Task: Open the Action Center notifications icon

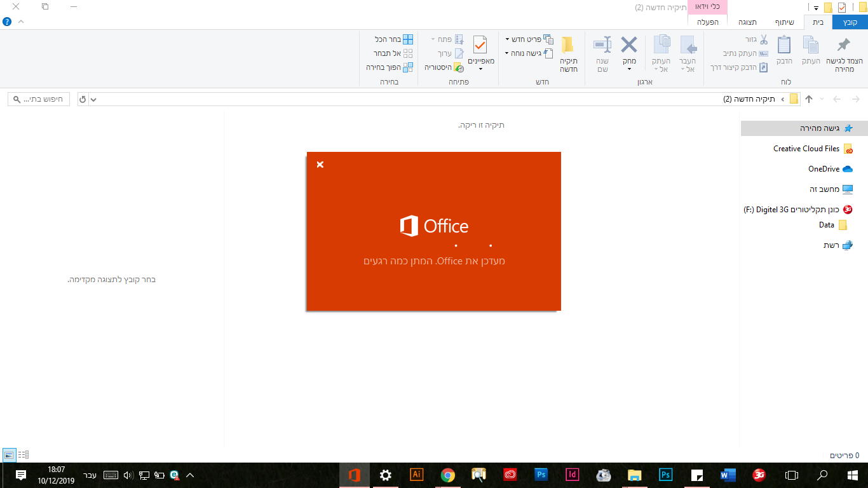Action: (x=20, y=475)
